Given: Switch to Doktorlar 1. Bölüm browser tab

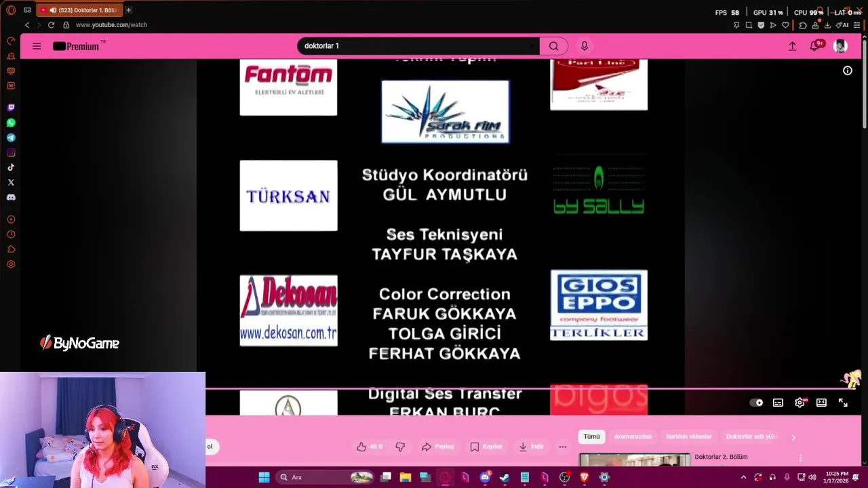Looking at the screenshot, I should pyautogui.click(x=79, y=10).
